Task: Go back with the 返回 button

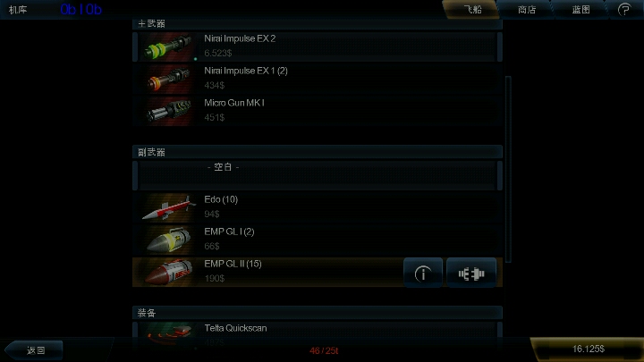Action: point(35,350)
